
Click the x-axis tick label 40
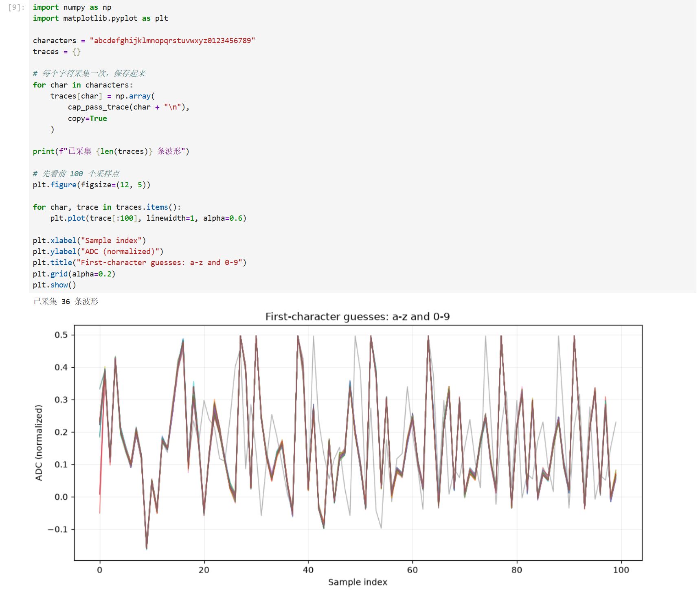[x=308, y=570]
